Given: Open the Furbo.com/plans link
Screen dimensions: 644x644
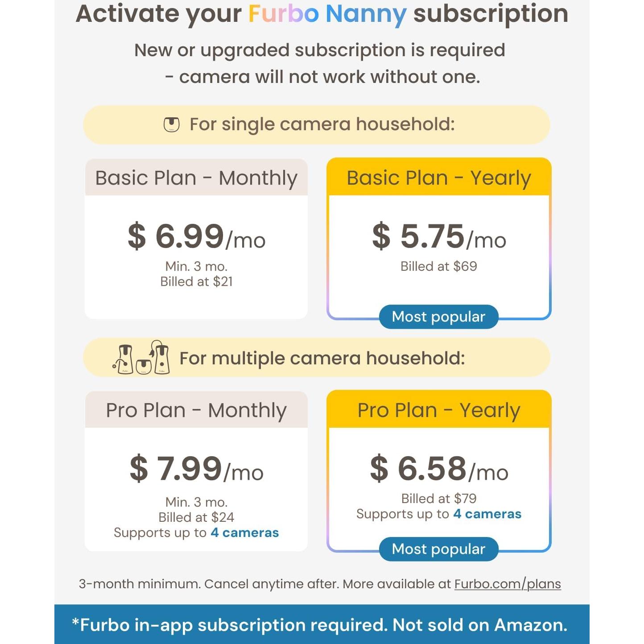Looking at the screenshot, I should tap(508, 584).
